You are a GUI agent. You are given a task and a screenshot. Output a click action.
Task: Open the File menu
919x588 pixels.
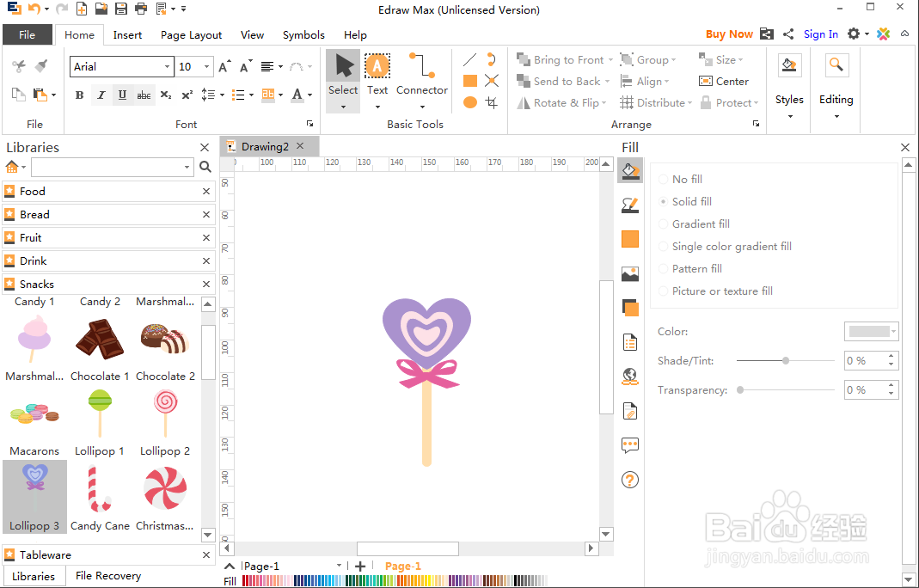point(27,34)
